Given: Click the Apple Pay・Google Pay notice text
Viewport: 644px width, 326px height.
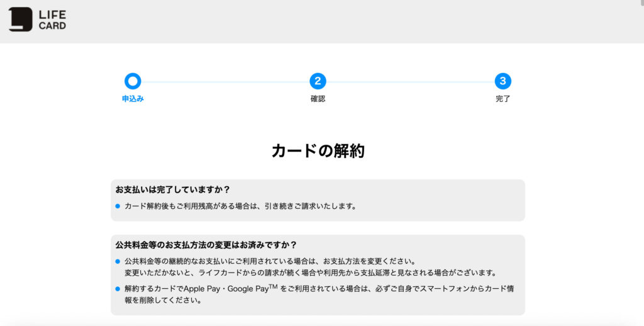Looking at the screenshot, I should pos(319,294).
